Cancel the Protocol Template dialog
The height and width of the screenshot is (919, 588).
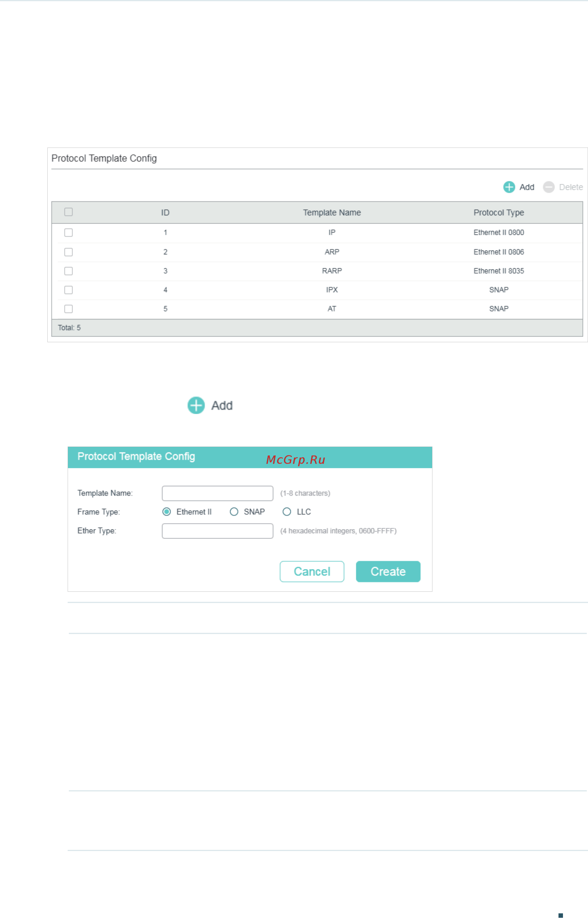click(x=312, y=571)
